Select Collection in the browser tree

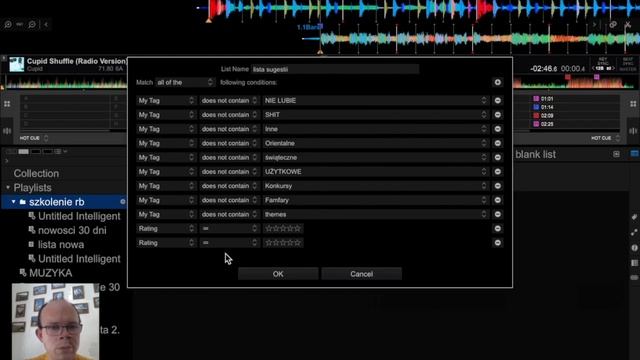coord(36,173)
